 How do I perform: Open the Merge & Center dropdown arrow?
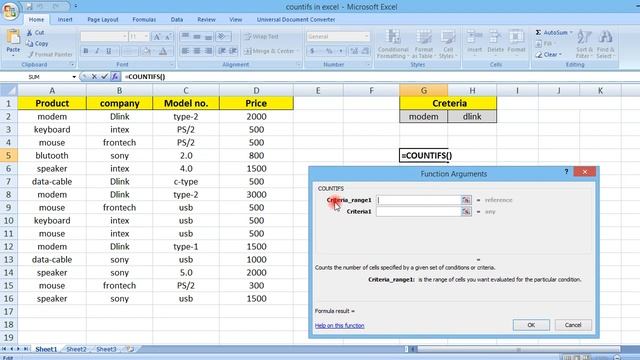click(x=298, y=51)
